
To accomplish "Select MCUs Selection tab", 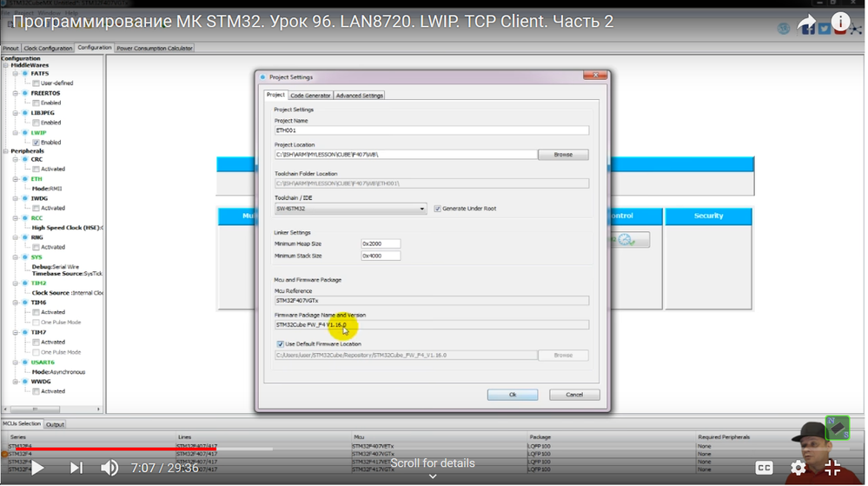I will (x=22, y=423).
